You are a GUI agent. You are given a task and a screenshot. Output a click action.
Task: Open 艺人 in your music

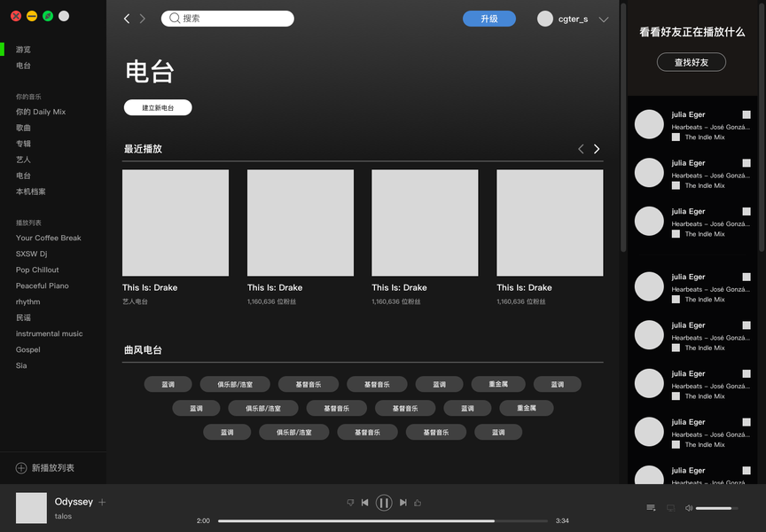pos(23,160)
